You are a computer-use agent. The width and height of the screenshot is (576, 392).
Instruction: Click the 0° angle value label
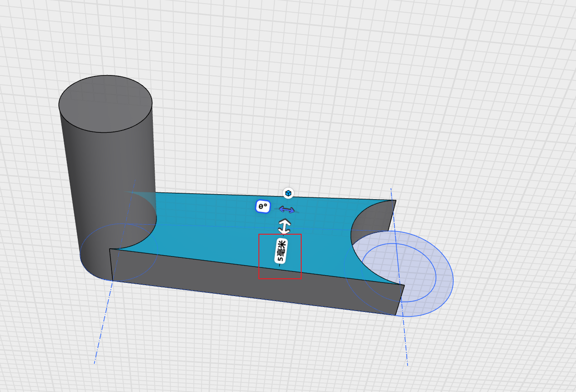coord(263,206)
